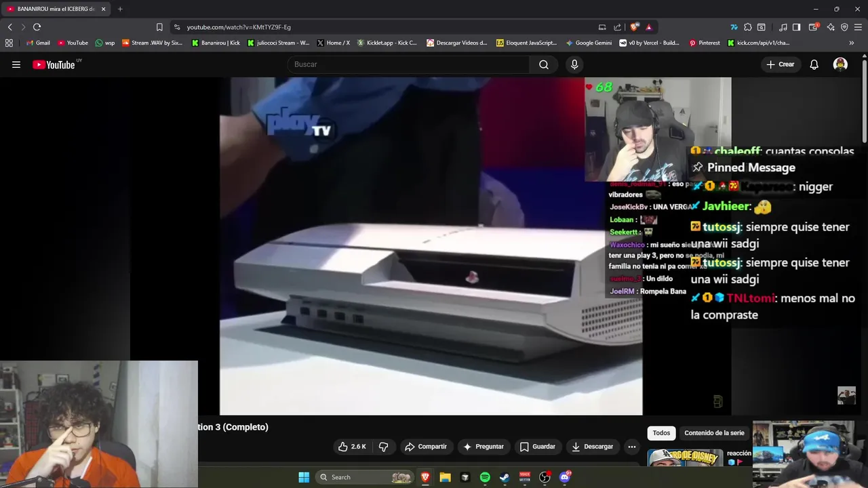
Task: Open YouTube notifications bell
Action: pos(814,64)
